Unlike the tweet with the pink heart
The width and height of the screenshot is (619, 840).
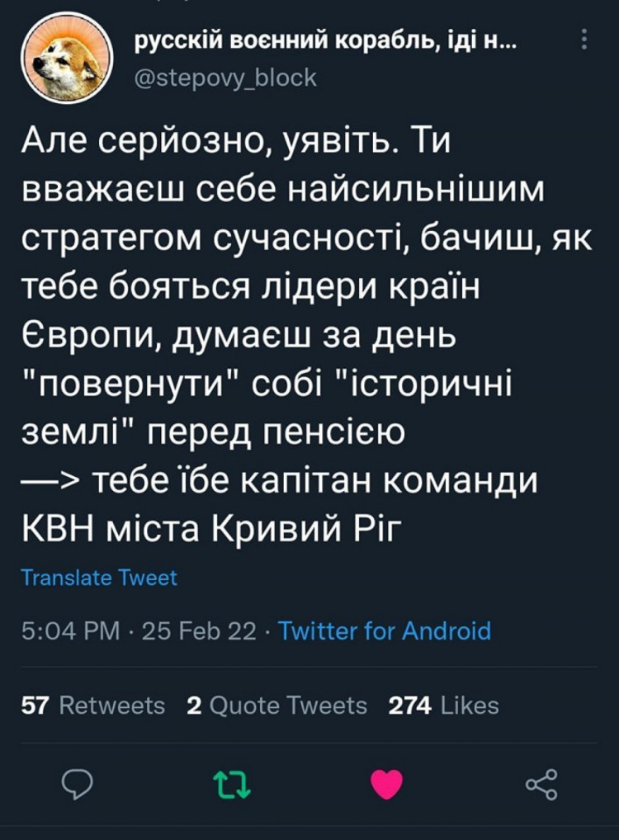point(386,783)
